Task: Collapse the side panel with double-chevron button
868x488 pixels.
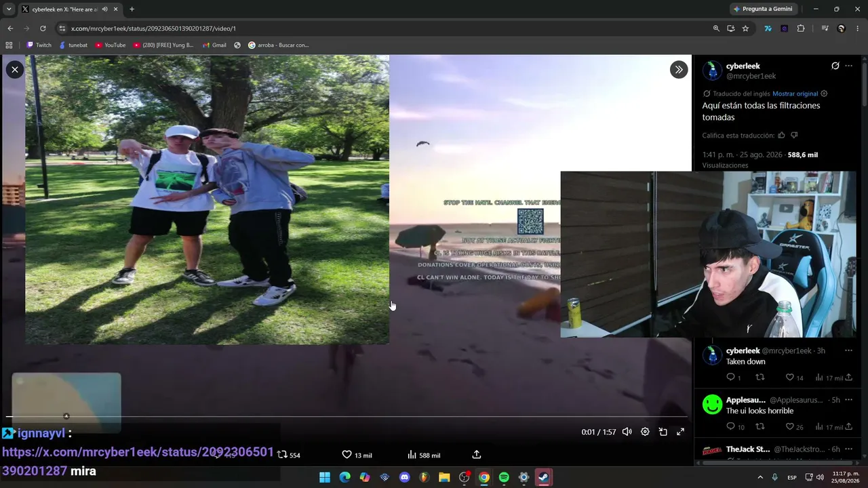Action: [679, 69]
